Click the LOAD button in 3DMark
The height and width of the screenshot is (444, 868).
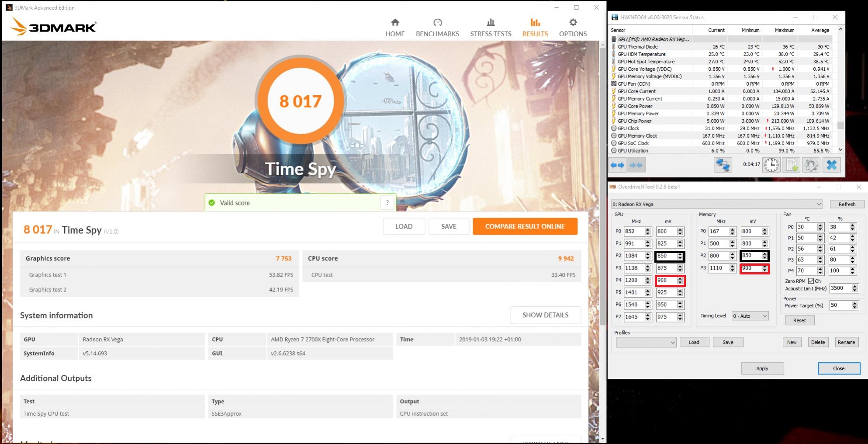[x=404, y=226]
